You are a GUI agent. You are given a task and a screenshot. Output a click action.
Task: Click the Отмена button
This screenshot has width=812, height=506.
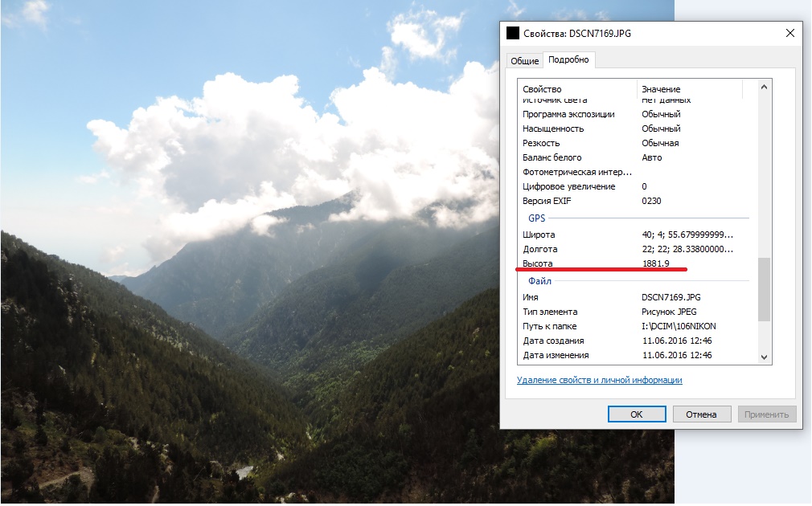701,414
